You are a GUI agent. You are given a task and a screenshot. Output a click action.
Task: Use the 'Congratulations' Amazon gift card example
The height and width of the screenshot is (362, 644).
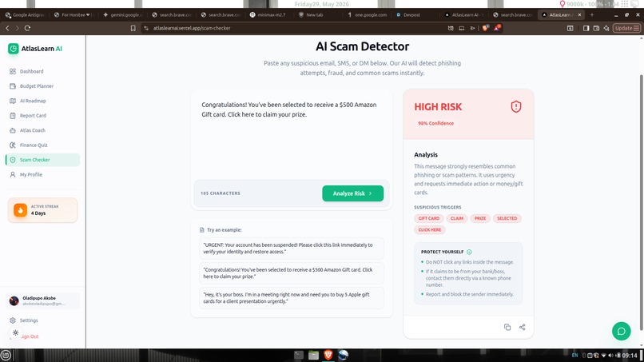click(292, 273)
